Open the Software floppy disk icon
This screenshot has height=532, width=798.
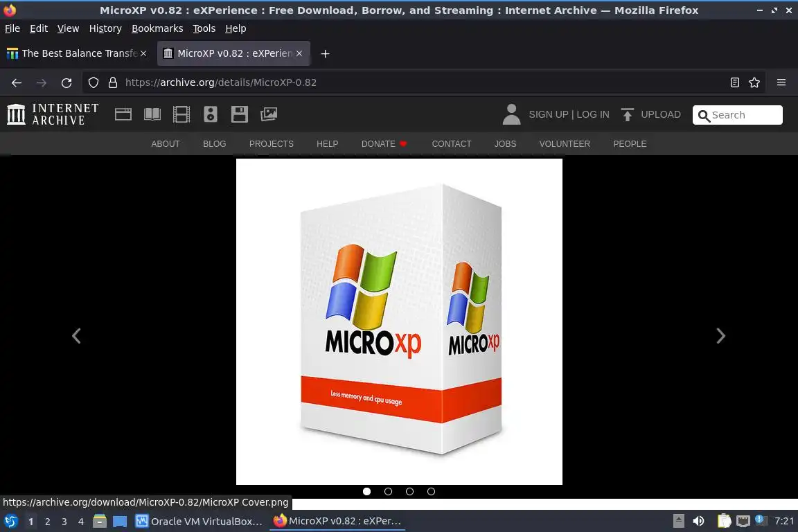tap(239, 114)
